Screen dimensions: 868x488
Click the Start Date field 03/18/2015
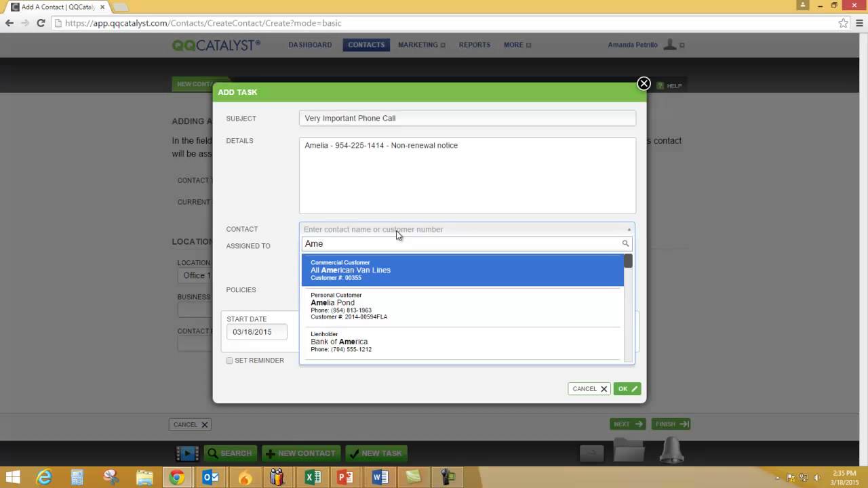click(x=257, y=332)
